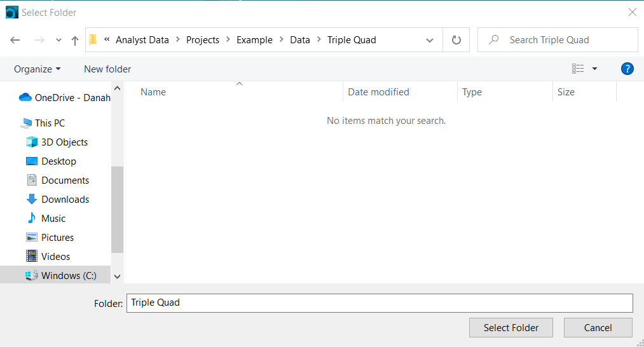Click the navigation pane scrollbar thumb
The image size is (644, 347).
pyautogui.click(x=117, y=210)
